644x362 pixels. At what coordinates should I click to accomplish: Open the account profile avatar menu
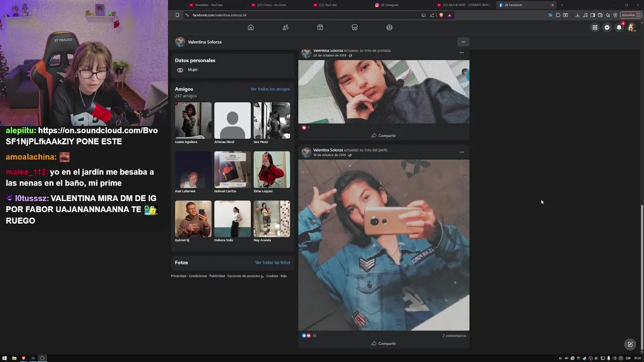[631, 28]
